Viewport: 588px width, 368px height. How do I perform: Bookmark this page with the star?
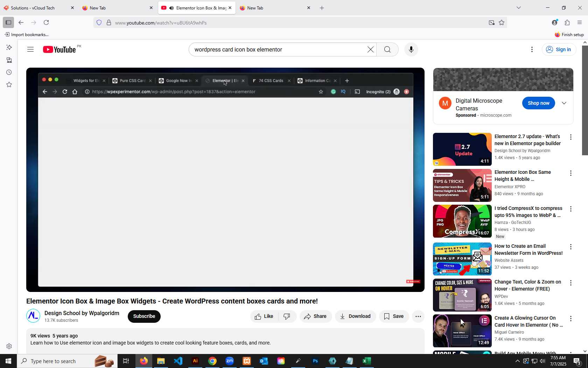click(x=502, y=23)
